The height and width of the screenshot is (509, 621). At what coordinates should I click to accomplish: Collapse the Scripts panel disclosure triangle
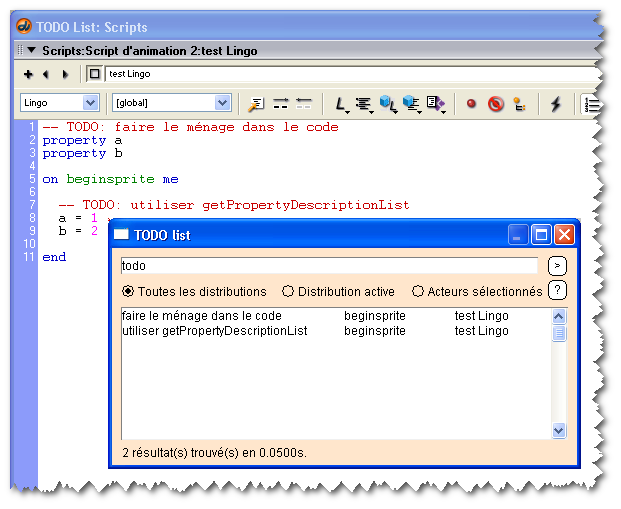32,50
